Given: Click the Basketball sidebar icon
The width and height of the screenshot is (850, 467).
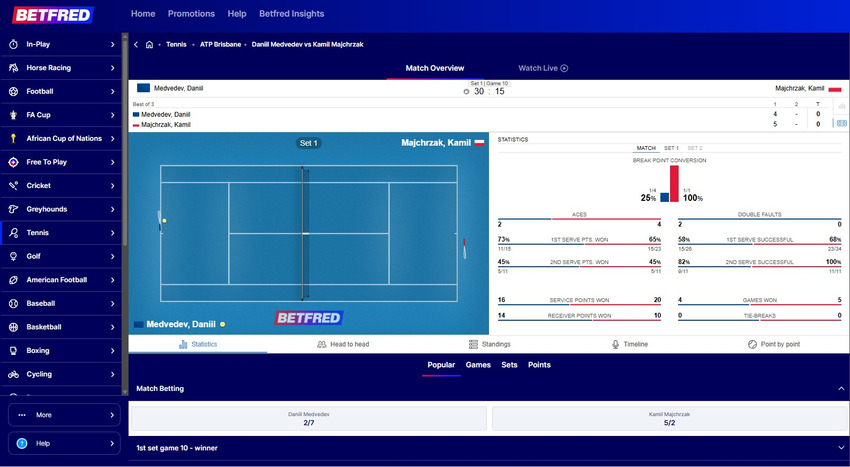Looking at the screenshot, I should point(14,327).
